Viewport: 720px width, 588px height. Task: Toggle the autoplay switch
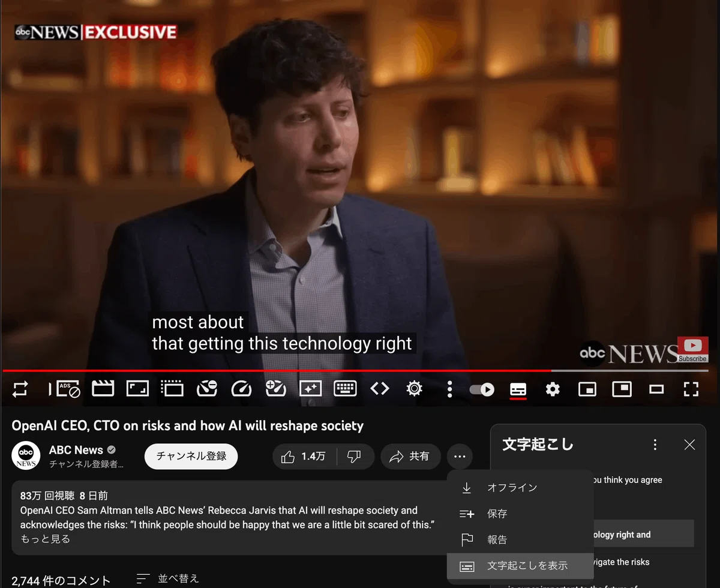coord(482,389)
